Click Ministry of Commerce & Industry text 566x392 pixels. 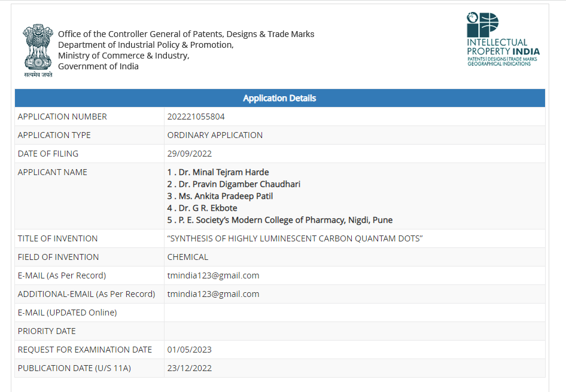[x=124, y=56]
